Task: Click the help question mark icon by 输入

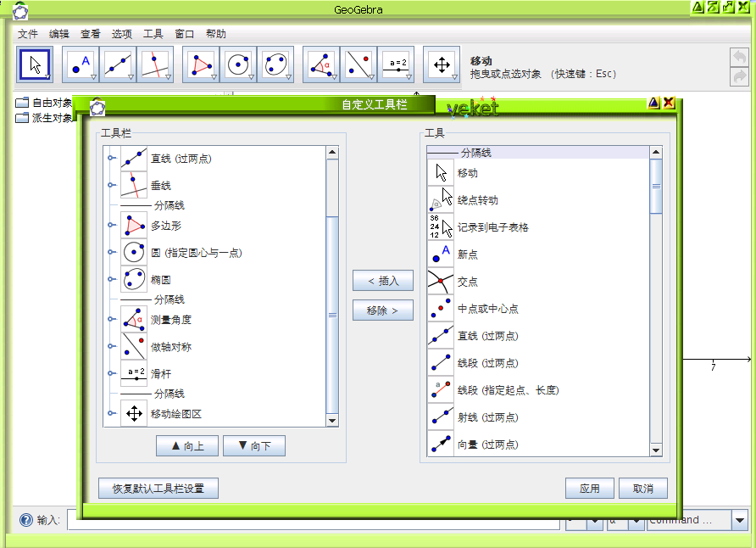Action: coord(26,519)
